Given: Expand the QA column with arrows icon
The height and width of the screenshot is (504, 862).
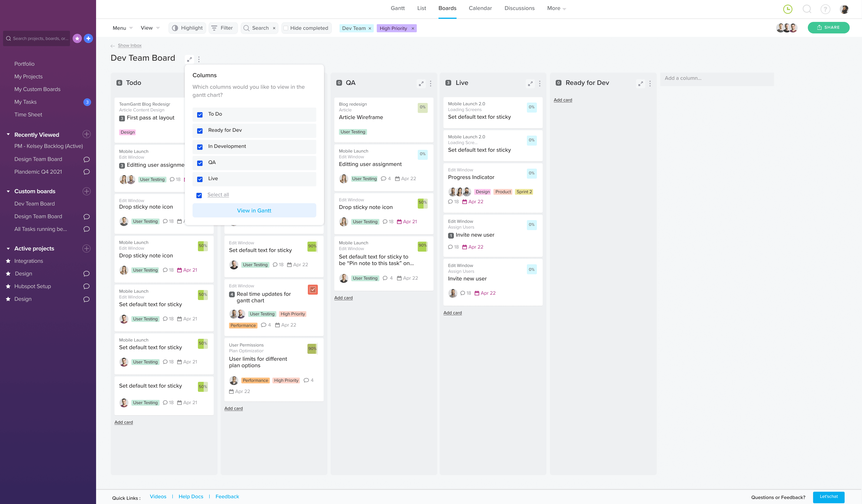Looking at the screenshot, I should pyautogui.click(x=421, y=83).
